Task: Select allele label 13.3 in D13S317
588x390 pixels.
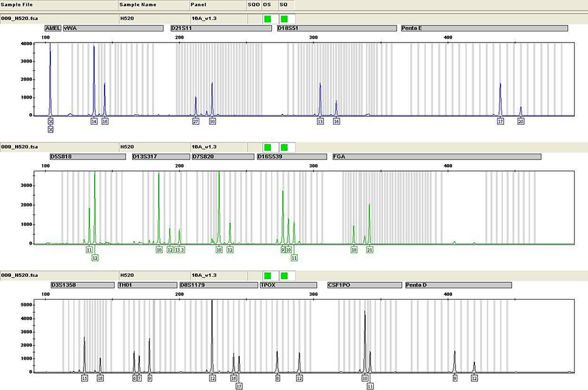Action: (x=180, y=250)
